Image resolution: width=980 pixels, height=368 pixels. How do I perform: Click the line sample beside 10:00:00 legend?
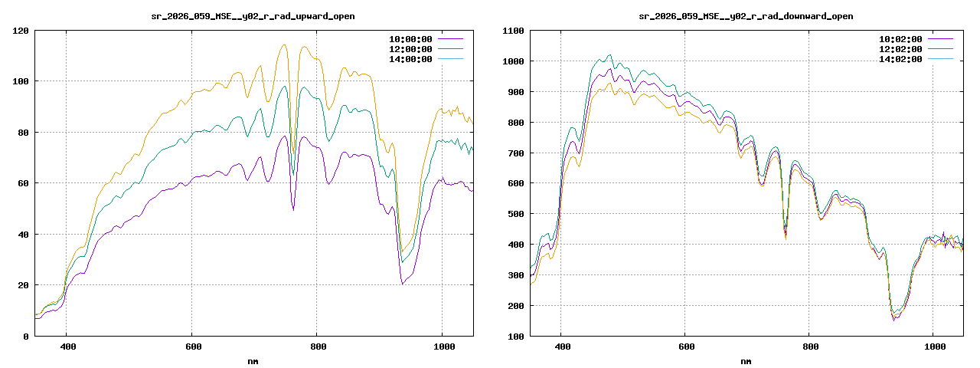pos(450,39)
